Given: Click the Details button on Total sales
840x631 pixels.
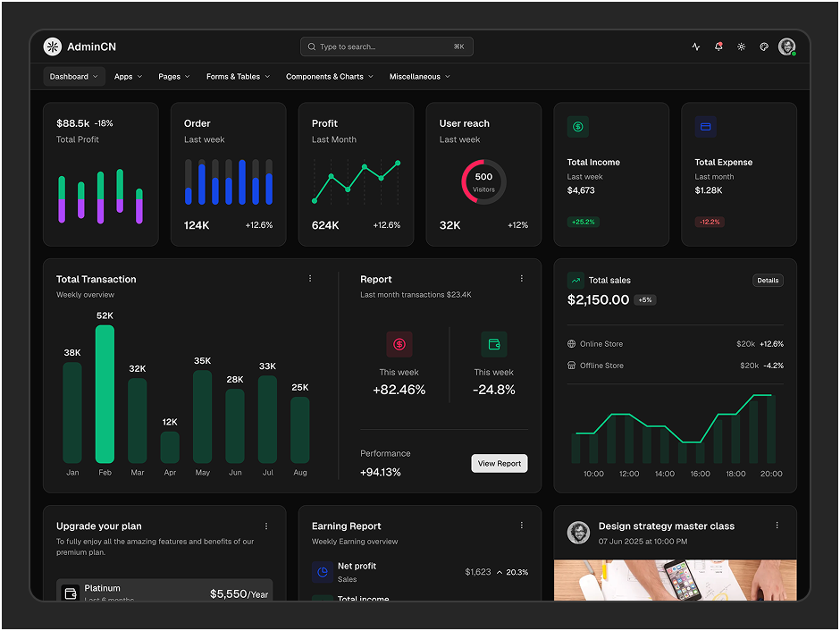Looking at the screenshot, I should 768,280.
